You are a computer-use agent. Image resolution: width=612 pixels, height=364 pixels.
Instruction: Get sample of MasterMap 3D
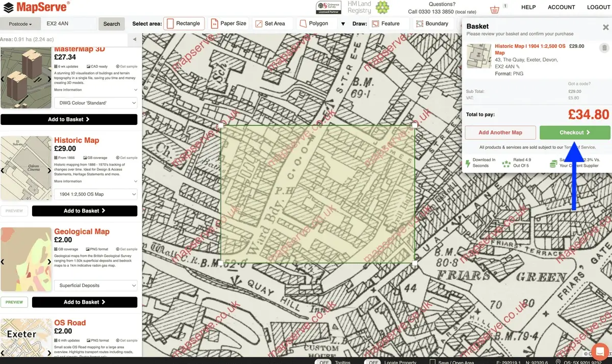coord(126,66)
